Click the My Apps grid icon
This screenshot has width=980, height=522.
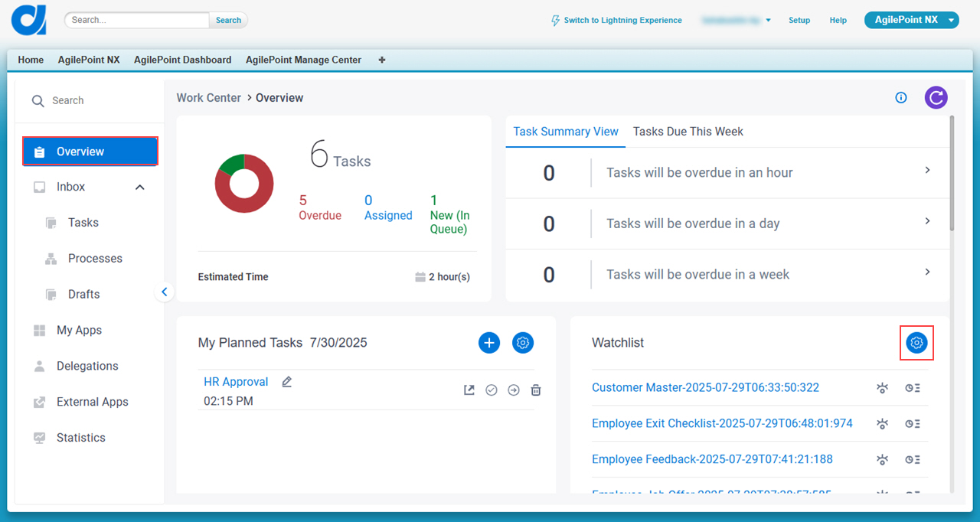point(40,331)
